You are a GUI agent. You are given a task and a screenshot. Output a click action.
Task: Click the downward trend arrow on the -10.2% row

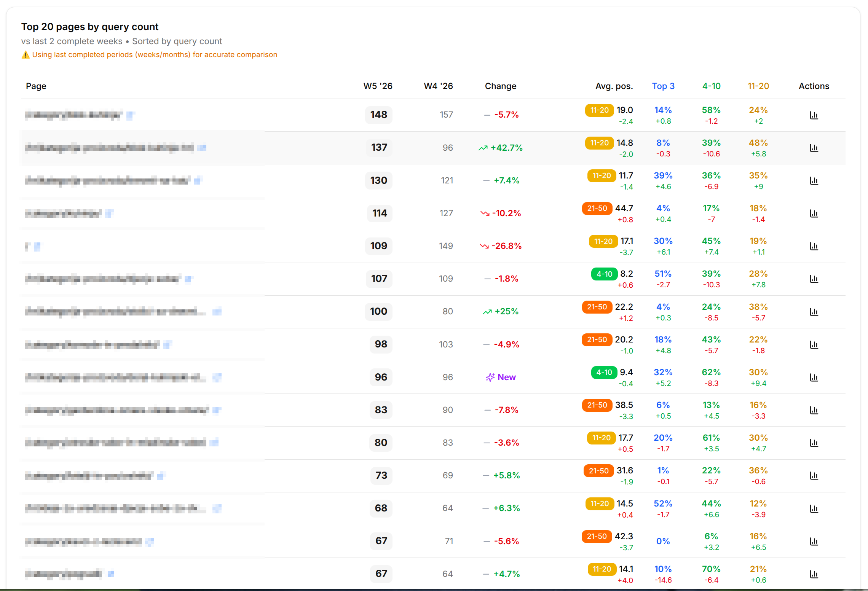484,213
